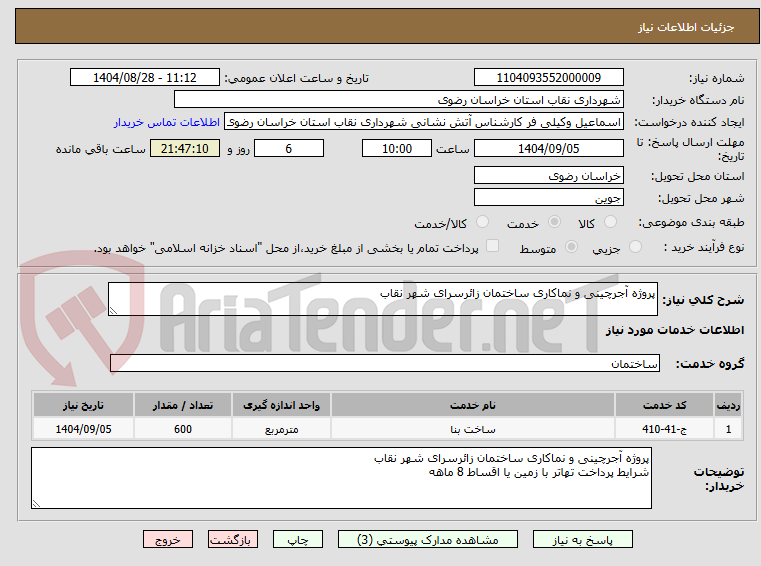Image resolution: width=761 pixels, height=566 pixels.
Task: Click the unit cell مترمربع
Action: click(x=281, y=429)
